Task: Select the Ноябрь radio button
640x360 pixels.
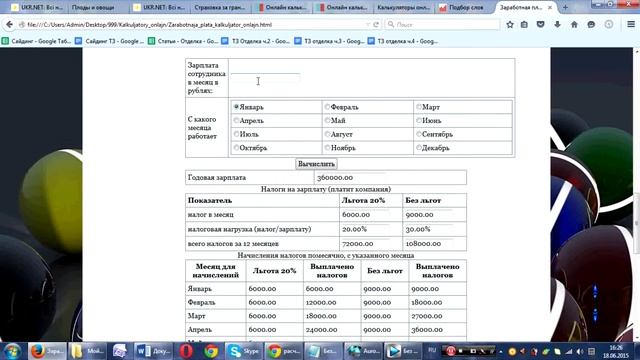Action: coord(327,147)
